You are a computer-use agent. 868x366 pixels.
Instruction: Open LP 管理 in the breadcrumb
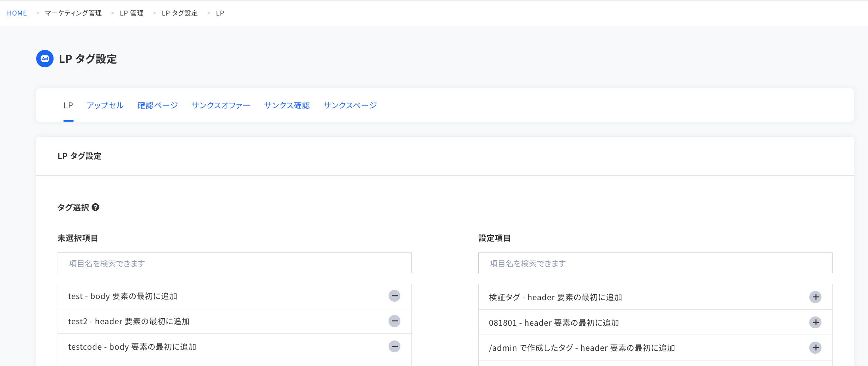pyautogui.click(x=131, y=13)
